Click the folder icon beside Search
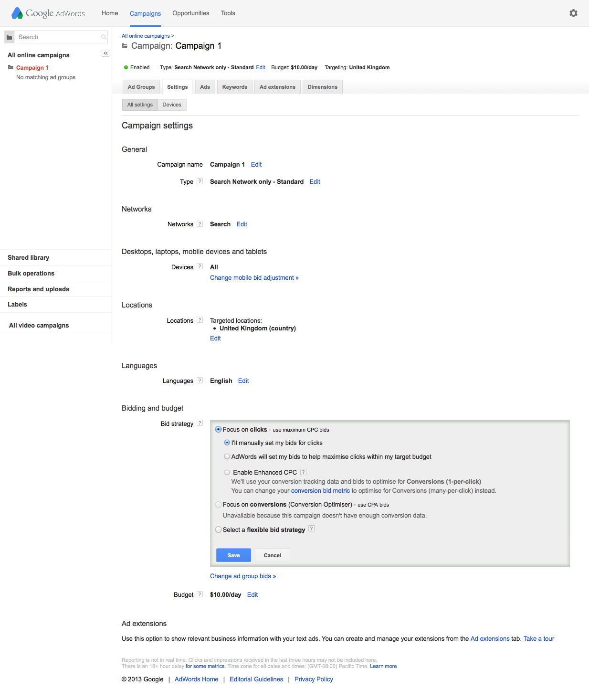This screenshot has height=700, width=589. point(9,37)
